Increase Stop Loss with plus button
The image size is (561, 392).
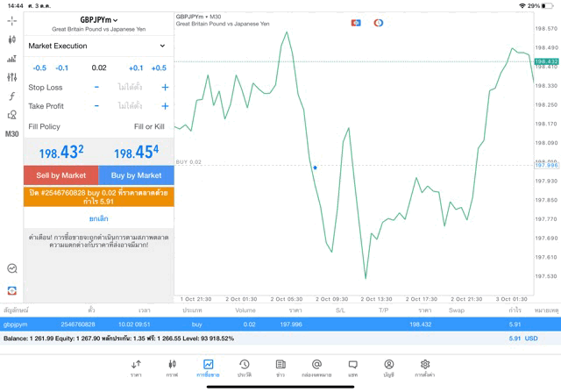[165, 88]
